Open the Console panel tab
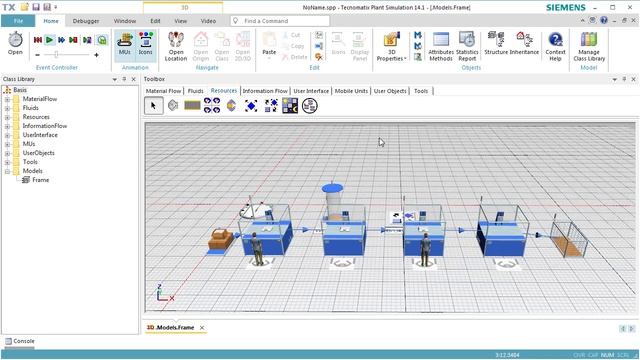Image resolution: width=640 pixels, height=360 pixels. click(x=20, y=341)
